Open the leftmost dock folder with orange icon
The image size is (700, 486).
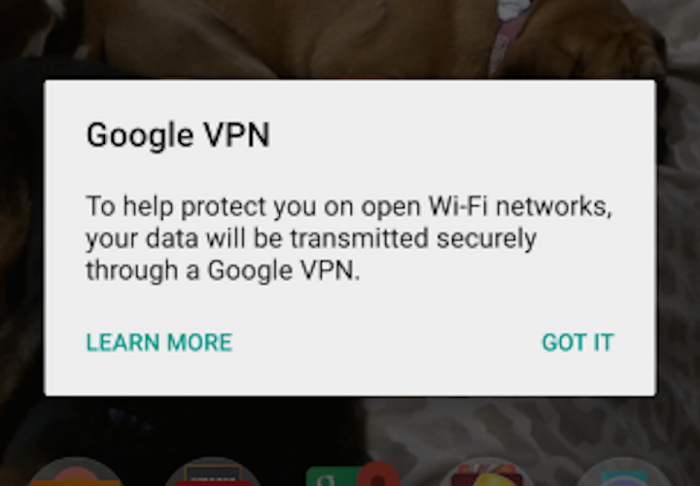[76, 472]
